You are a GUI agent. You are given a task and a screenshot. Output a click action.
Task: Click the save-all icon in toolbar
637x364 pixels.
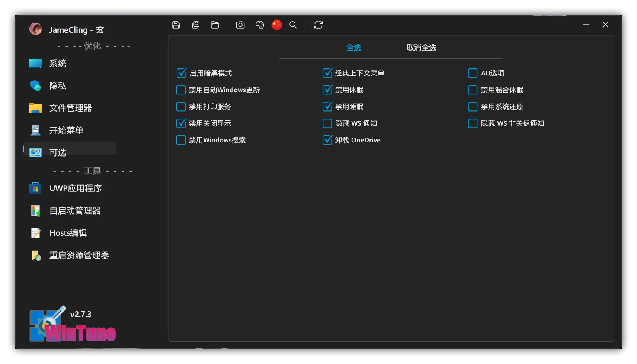click(x=196, y=25)
